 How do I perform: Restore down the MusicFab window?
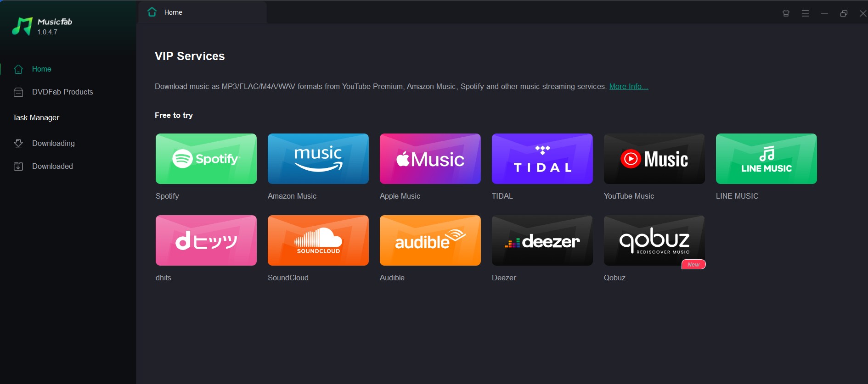[844, 13]
